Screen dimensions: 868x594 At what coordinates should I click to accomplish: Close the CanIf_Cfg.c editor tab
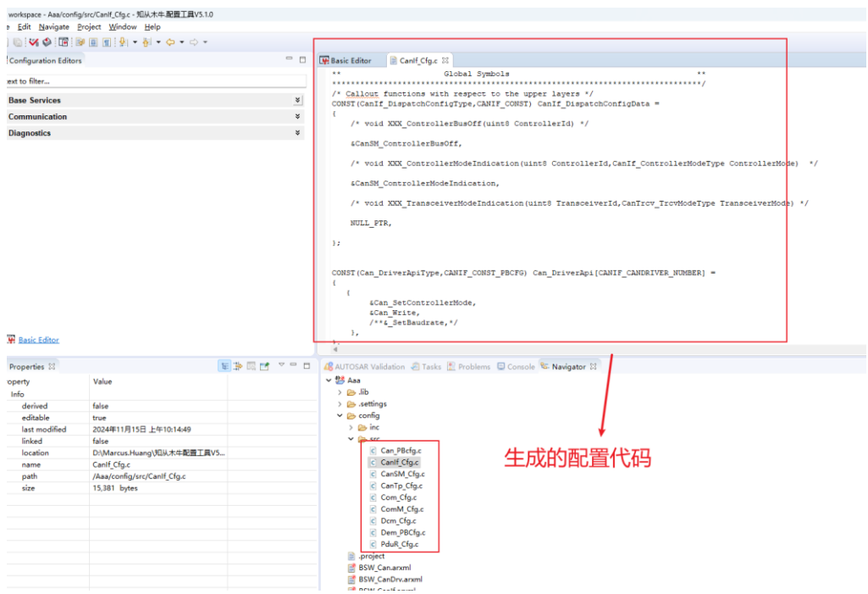pos(446,60)
